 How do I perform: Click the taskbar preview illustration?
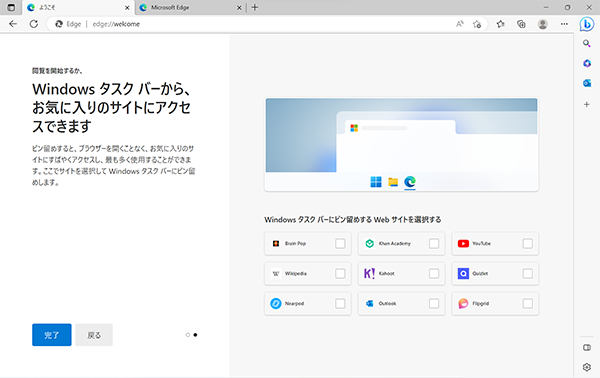click(x=401, y=145)
